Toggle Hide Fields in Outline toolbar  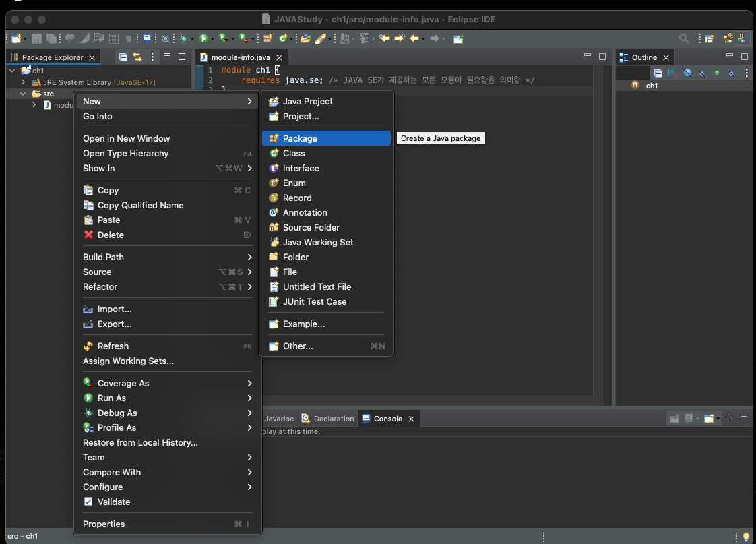coord(687,73)
